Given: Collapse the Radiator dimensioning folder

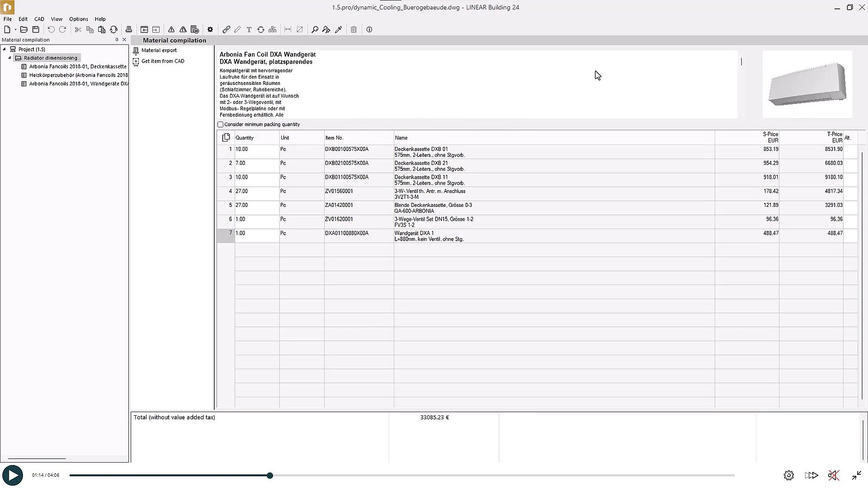Looking at the screenshot, I should click(10, 58).
